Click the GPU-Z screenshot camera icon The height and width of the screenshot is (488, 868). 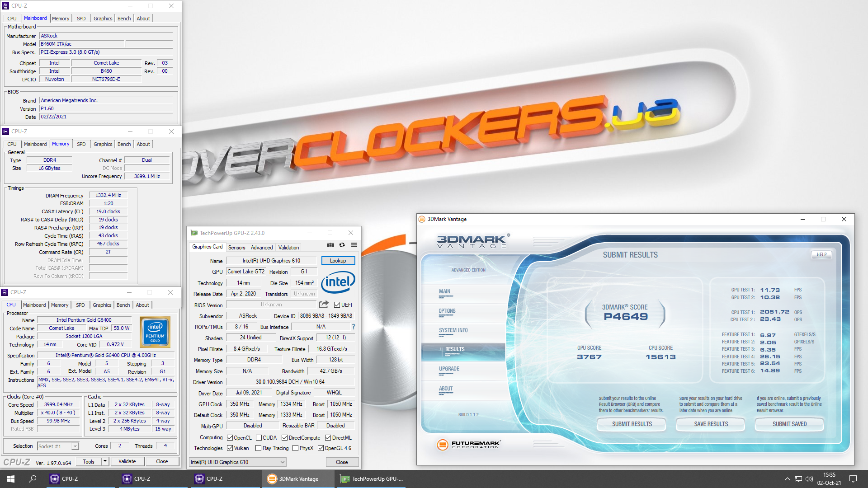[x=330, y=245]
